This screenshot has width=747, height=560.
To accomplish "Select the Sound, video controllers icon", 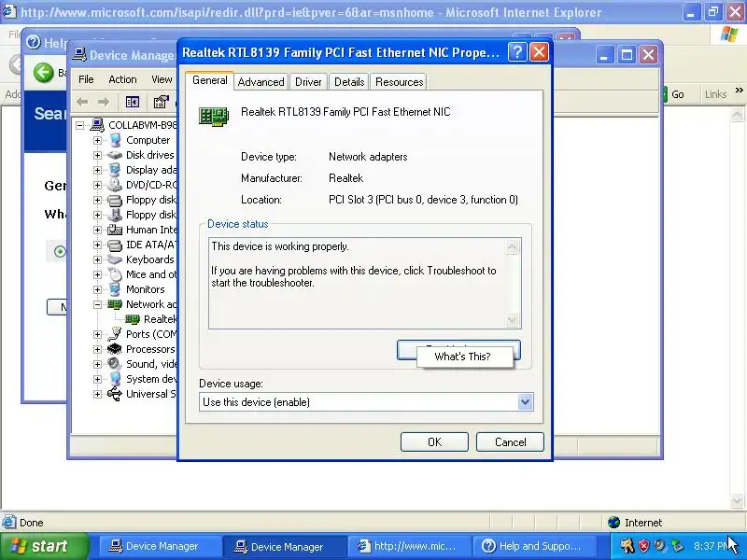I will pyautogui.click(x=115, y=364).
